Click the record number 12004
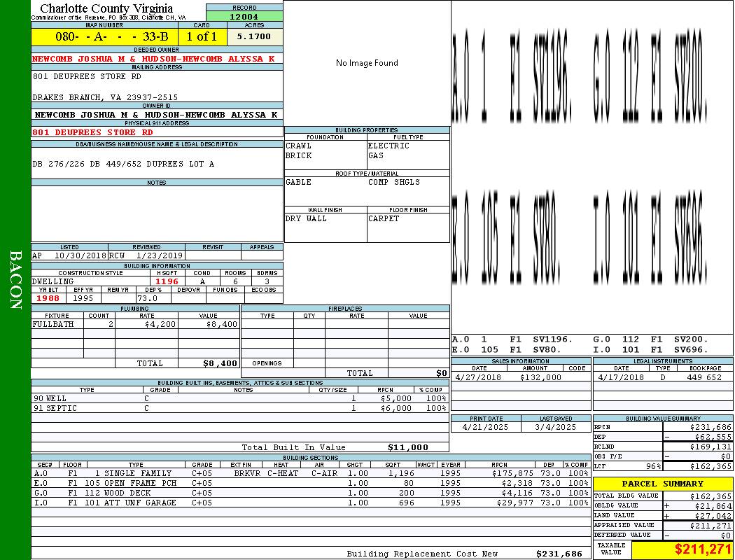The image size is (735, 560). (x=244, y=16)
